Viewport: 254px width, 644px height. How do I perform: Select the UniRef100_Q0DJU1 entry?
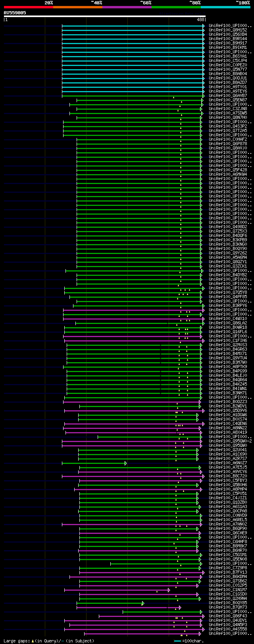point(228,78)
